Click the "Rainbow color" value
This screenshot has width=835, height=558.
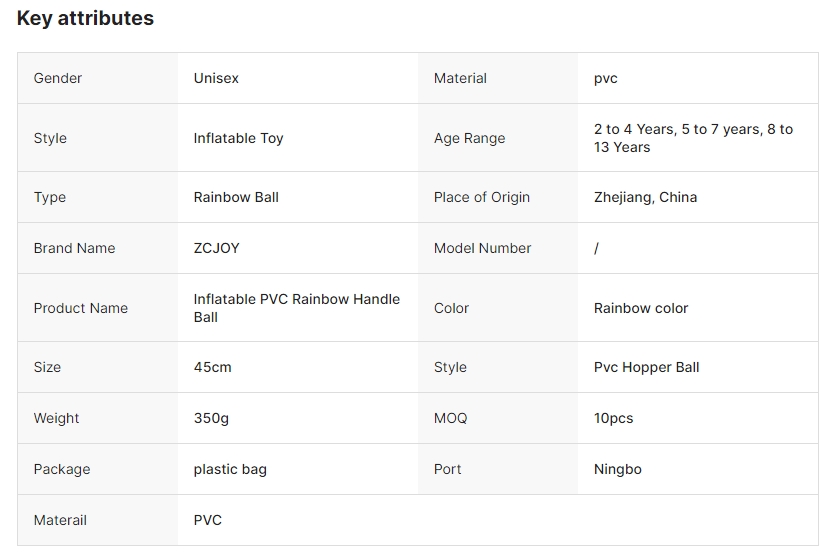641,308
